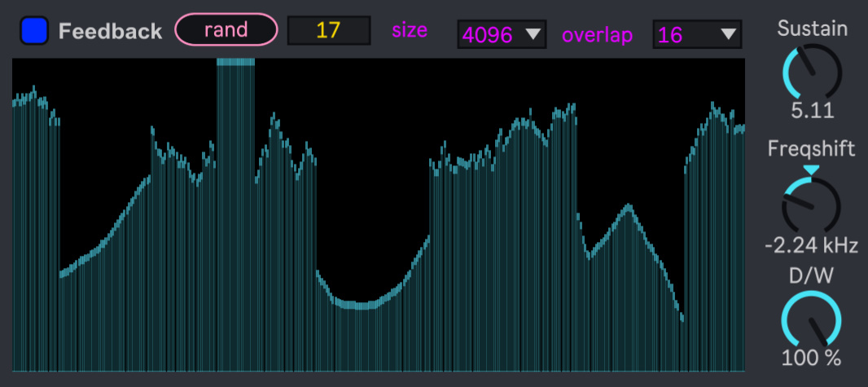This screenshot has width=868, height=387.
Task: Click the Sustain knob
Action: coord(811,72)
